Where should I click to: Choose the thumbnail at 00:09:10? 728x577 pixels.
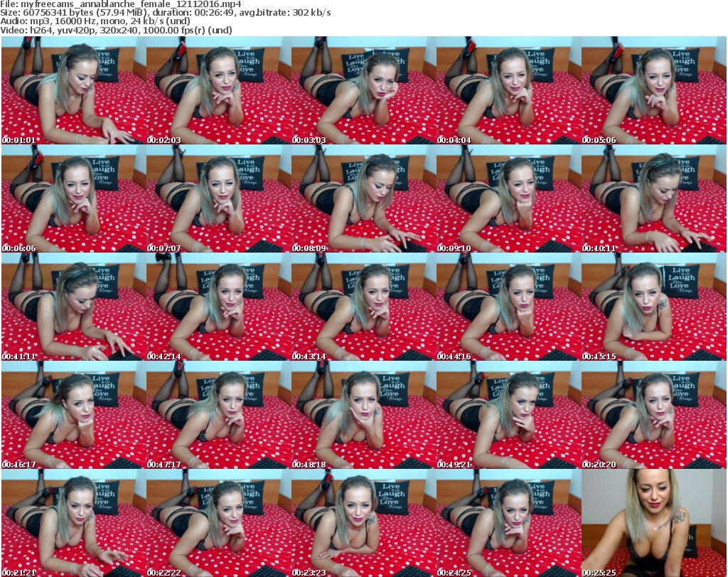pyautogui.click(x=508, y=199)
